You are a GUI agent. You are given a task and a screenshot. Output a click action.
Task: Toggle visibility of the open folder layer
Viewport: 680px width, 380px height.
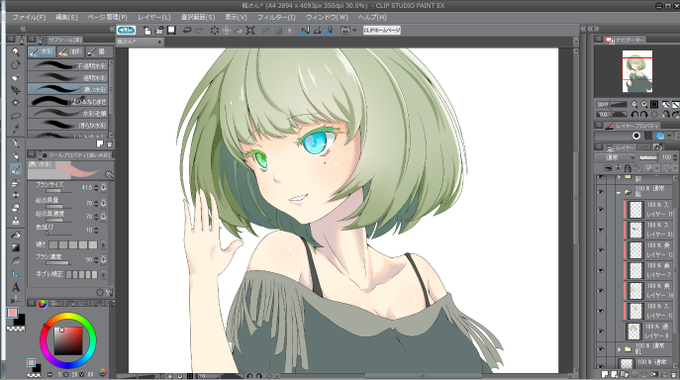pos(601,192)
